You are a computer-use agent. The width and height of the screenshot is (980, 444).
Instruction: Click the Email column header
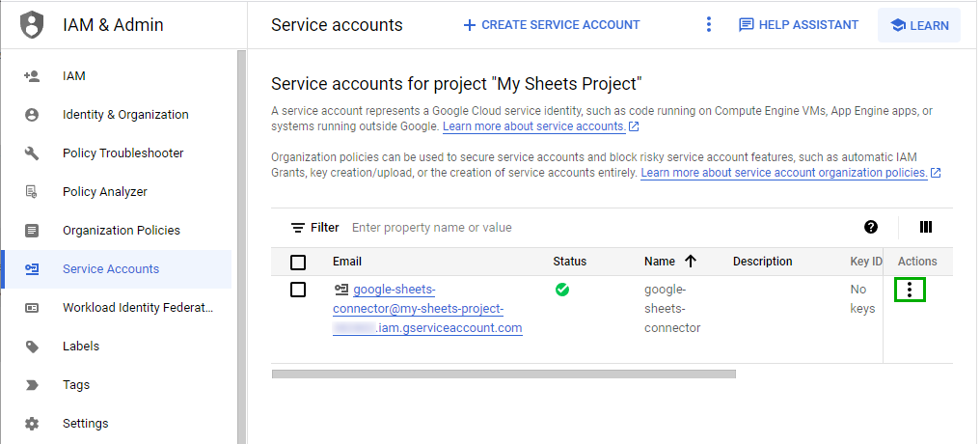pyautogui.click(x=347, y=262)
